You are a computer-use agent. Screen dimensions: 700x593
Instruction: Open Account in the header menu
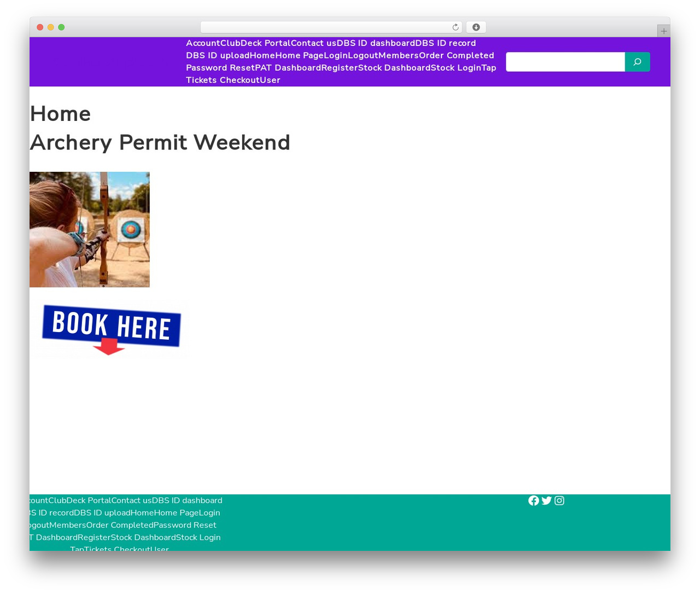[203, 43]
